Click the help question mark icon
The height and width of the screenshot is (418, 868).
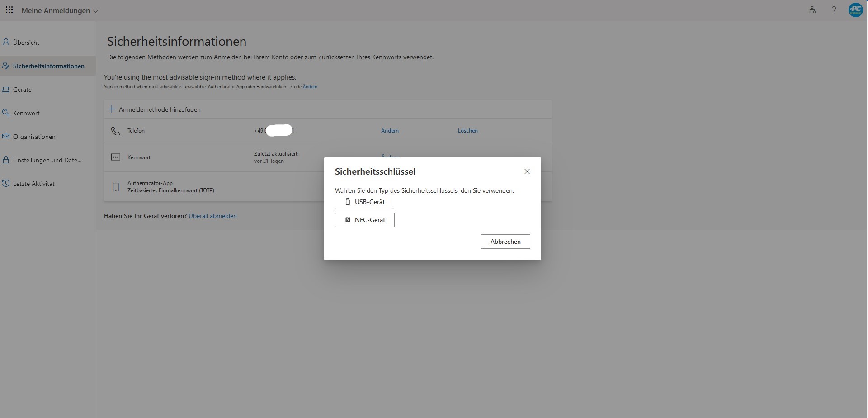834,10
